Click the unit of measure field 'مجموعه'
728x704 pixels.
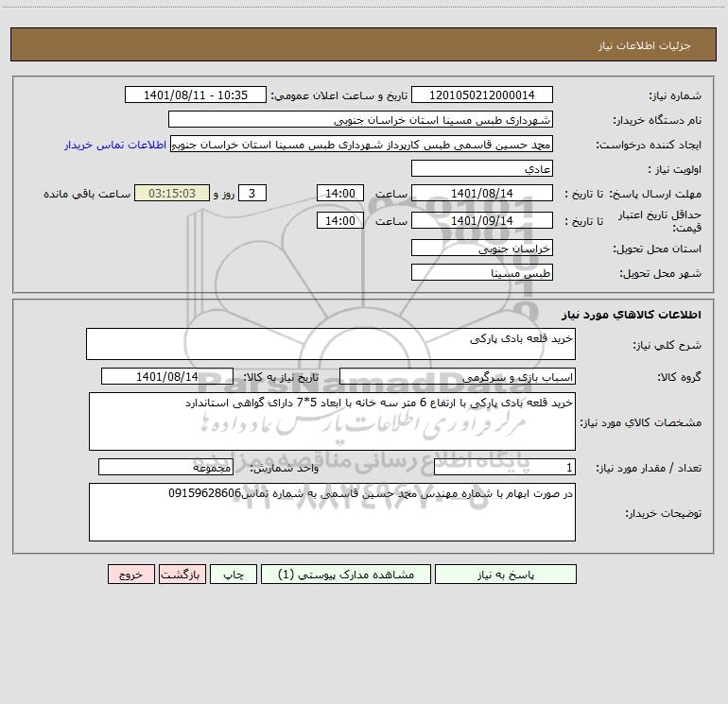click(x=165, y=468)
